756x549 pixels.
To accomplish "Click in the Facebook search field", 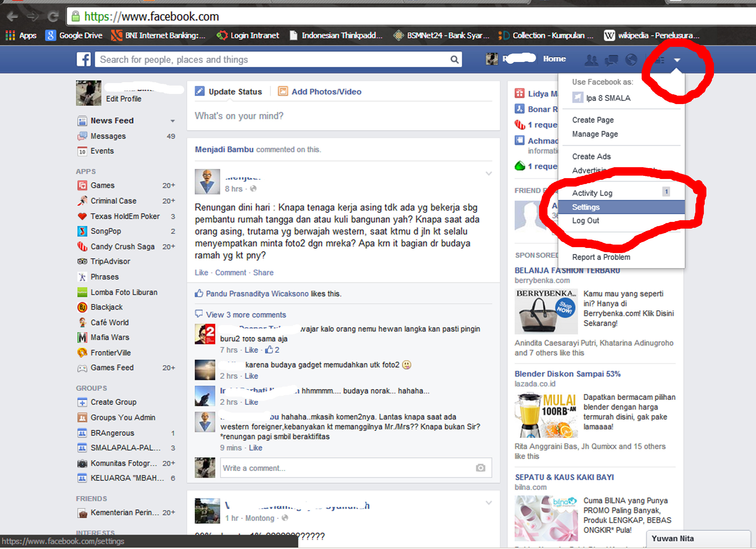I will (x=272, y=59).
